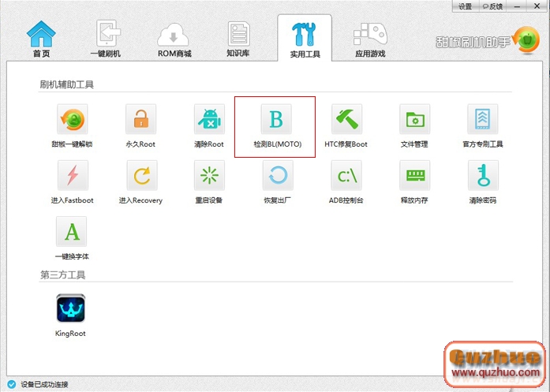The image size is (550, 392).
Task: Click the 刷机辅助工具 section heading
Action: click(x=66, y=84)
